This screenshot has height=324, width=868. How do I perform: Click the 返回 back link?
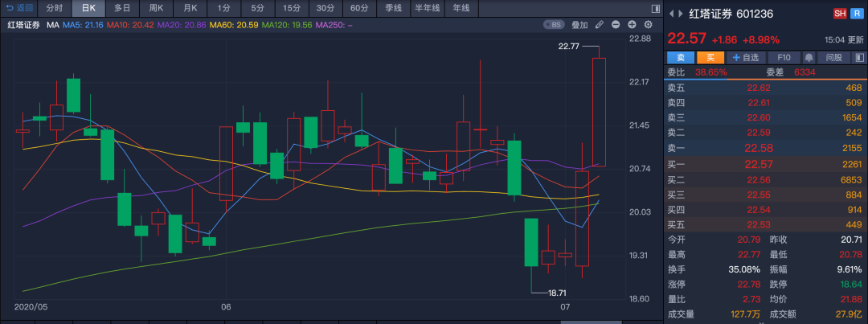(x=19, y=8)
